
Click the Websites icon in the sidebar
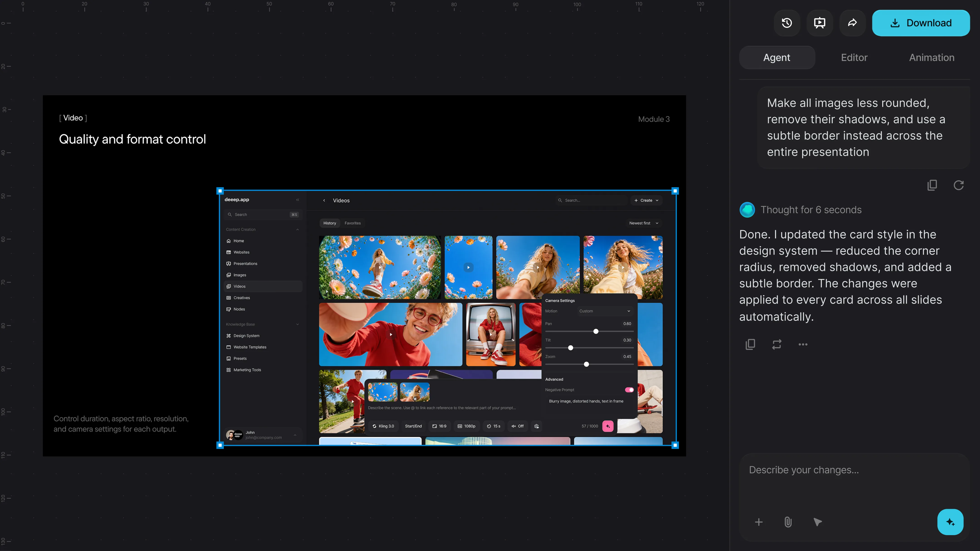coord(229,253)
